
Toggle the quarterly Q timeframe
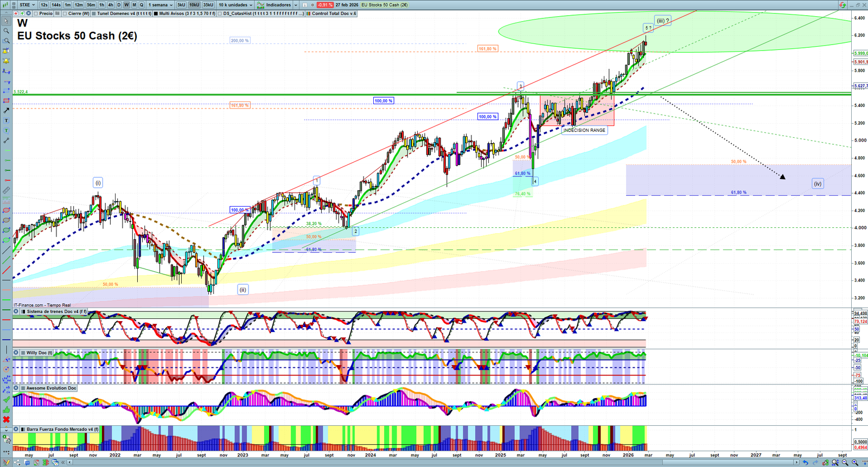point(142,5)
